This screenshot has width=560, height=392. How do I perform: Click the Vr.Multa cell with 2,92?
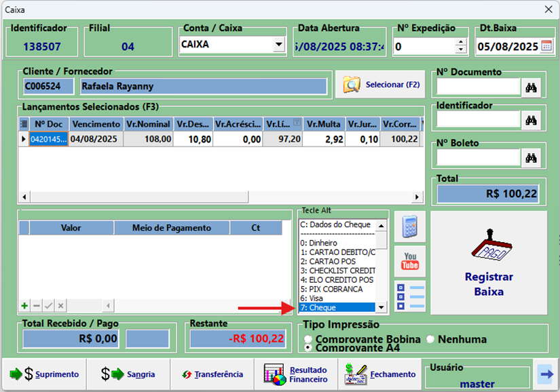[x=324, y=139]
